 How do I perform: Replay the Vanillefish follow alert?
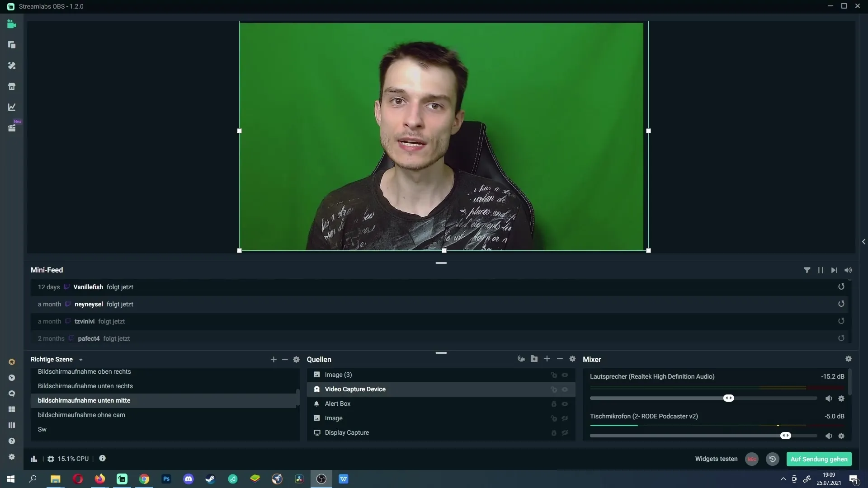(x=841, y=287)
